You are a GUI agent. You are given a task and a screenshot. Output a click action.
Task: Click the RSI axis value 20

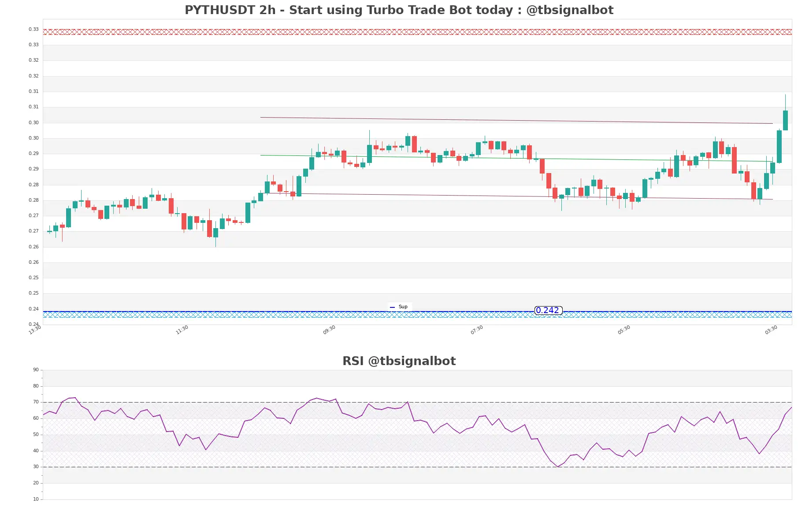[36, 483]
